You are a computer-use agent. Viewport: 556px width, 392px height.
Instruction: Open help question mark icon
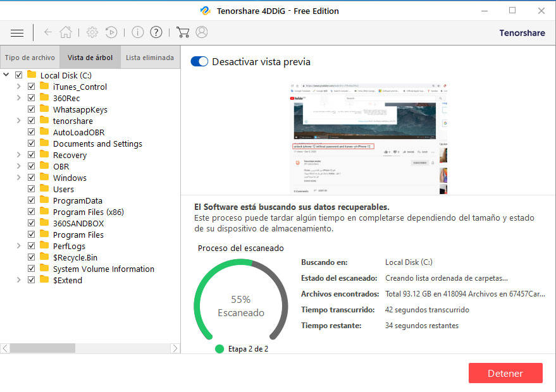[x=156, y=32]
